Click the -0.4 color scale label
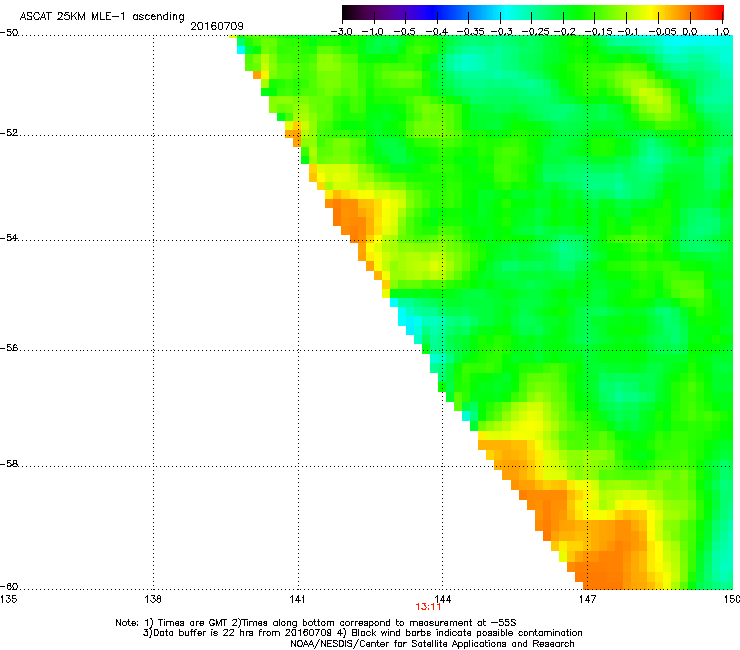 point(437,32)
